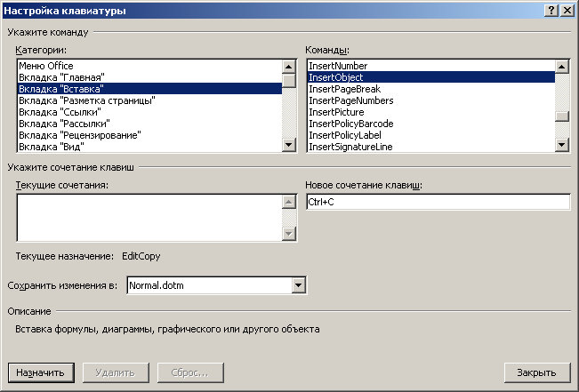This screenshot has width=579, height=392.
Task: Click the Команды list scrollbar thumb
Action: pos(561,116)
